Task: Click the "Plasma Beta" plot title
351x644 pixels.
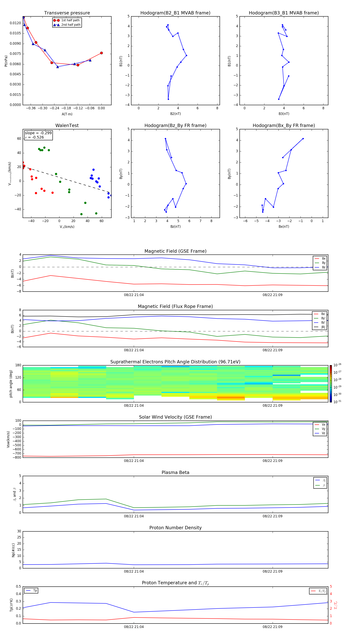Action: [175, 473]
